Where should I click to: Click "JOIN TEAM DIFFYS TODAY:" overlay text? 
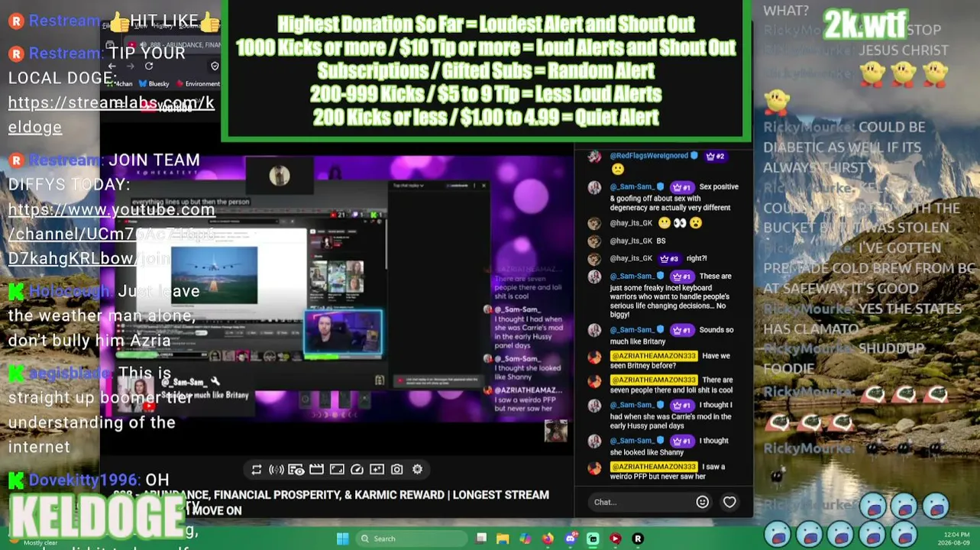tap(104, 172)
